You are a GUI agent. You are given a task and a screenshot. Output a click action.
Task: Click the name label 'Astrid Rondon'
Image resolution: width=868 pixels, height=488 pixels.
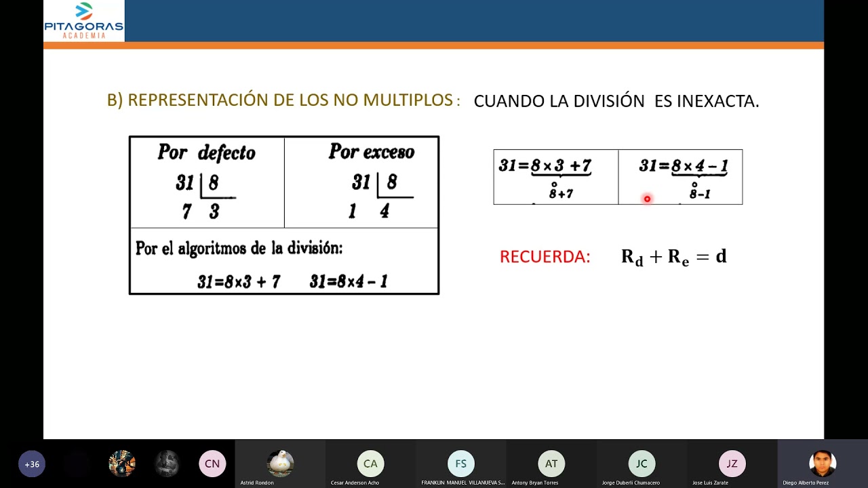pyautogui.click(x=257, y=483)
